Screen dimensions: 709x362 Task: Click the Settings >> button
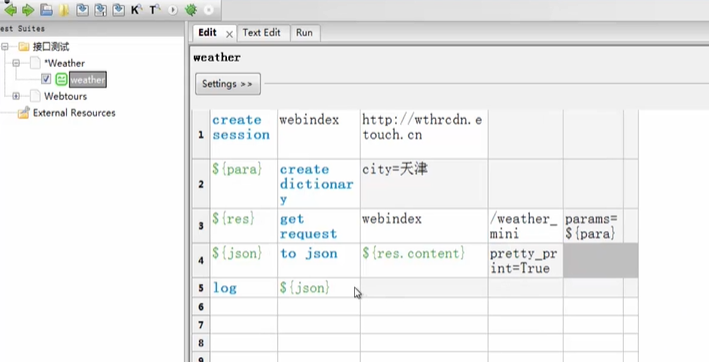[x=227, y=84]
